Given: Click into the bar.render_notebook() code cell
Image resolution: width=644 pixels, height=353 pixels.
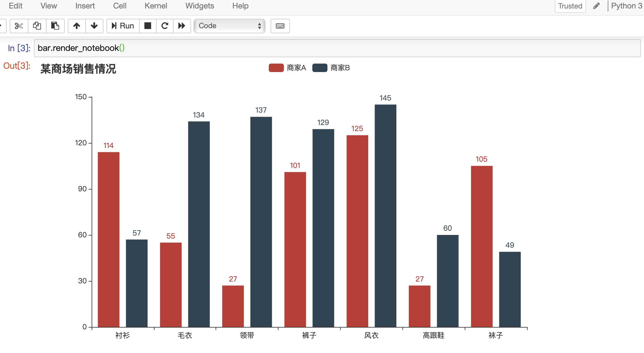Looking at the screenshot, I should (x=337, y=48).
